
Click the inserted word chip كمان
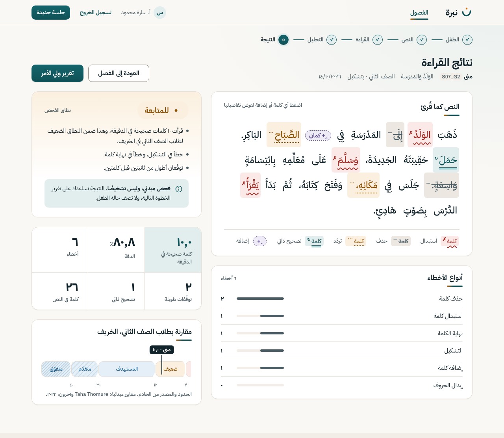318,135
